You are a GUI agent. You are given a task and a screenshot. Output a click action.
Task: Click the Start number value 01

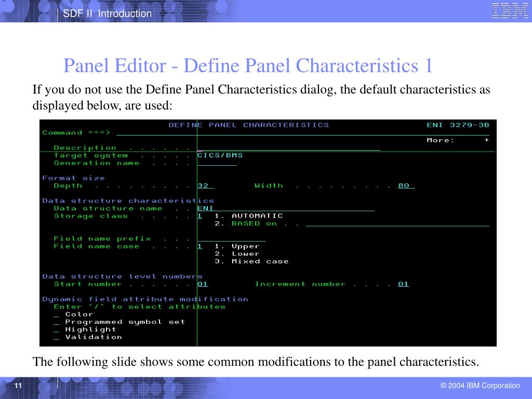(x=203, y=284)
